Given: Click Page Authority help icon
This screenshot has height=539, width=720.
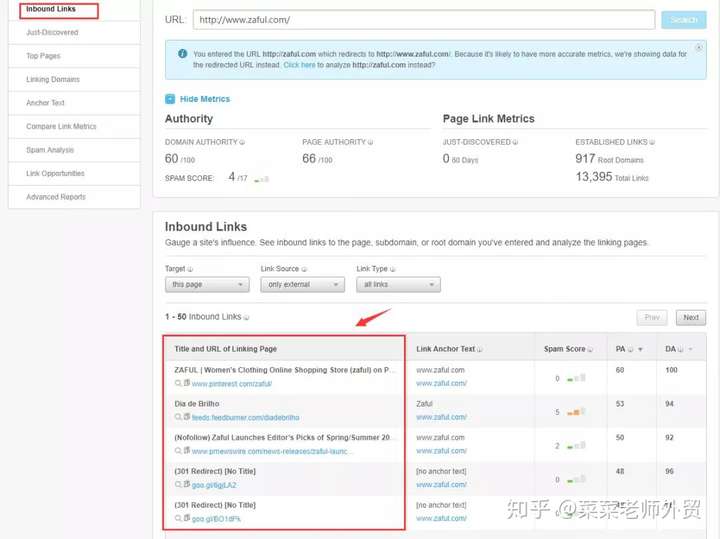Looking at the screenshot, I should pyautogui.click(x=370, y=142).
